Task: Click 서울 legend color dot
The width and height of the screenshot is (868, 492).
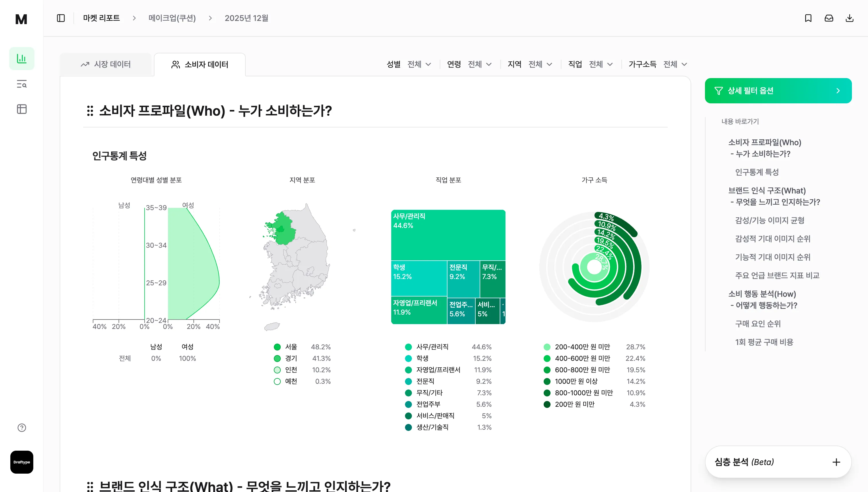Action: click(x=277, y=347)
